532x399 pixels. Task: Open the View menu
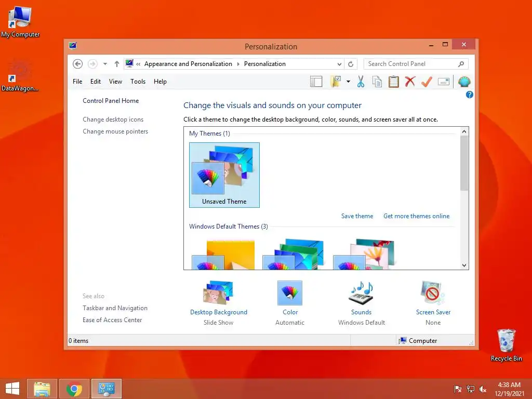115,82
